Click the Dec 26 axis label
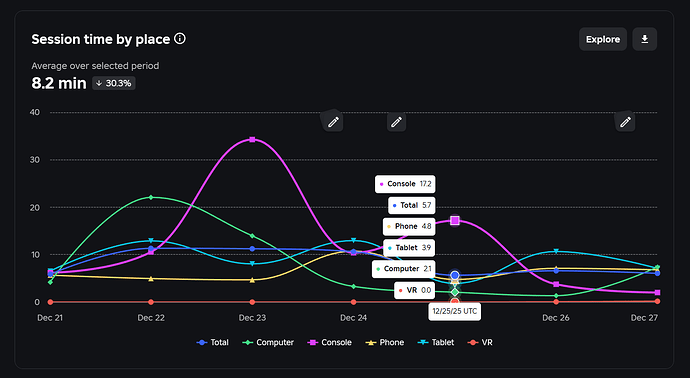Screen dimensions: 690x378 tap(556, 318)
